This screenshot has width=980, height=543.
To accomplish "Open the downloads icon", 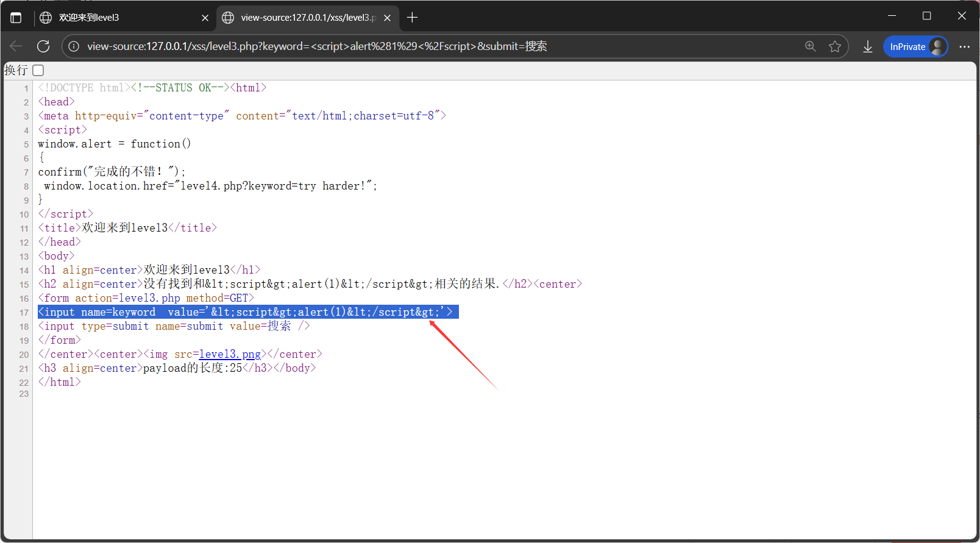I will tap(868, 46).
